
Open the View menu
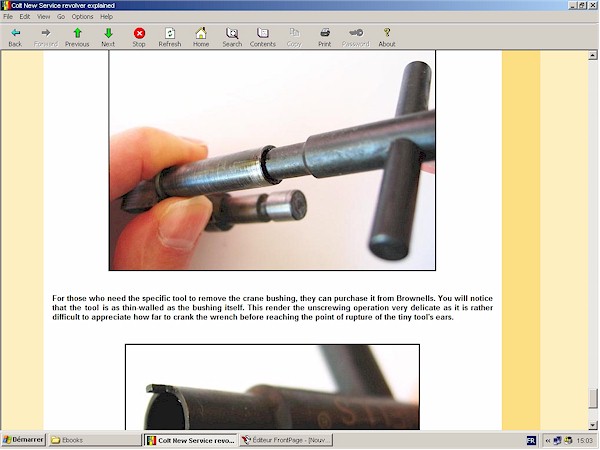pos(43,16)
